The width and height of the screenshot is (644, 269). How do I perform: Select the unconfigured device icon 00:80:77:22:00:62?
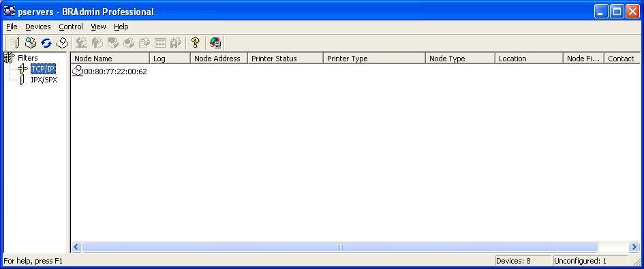[78, 72]
